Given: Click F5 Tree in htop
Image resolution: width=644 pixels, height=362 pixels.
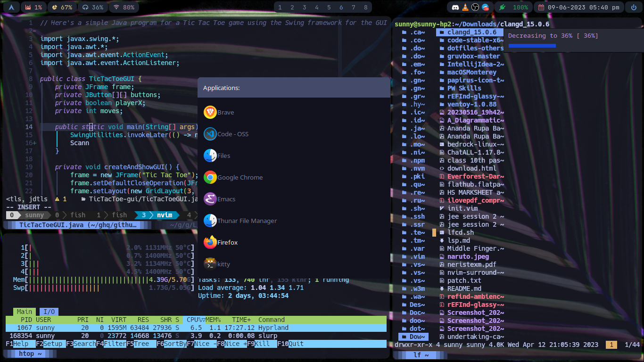Looking at the screenshot, I should [141, 344].
